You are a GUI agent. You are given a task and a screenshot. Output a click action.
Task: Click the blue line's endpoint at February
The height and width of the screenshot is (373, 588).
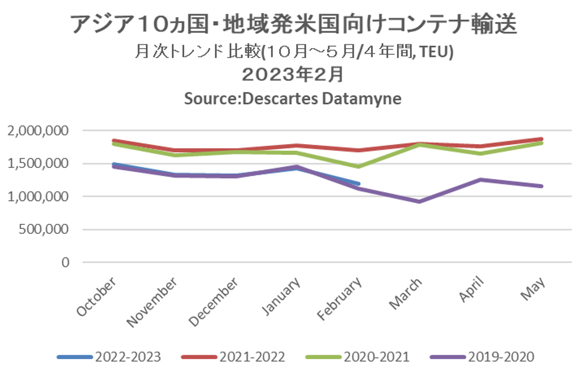pos(358,183)
